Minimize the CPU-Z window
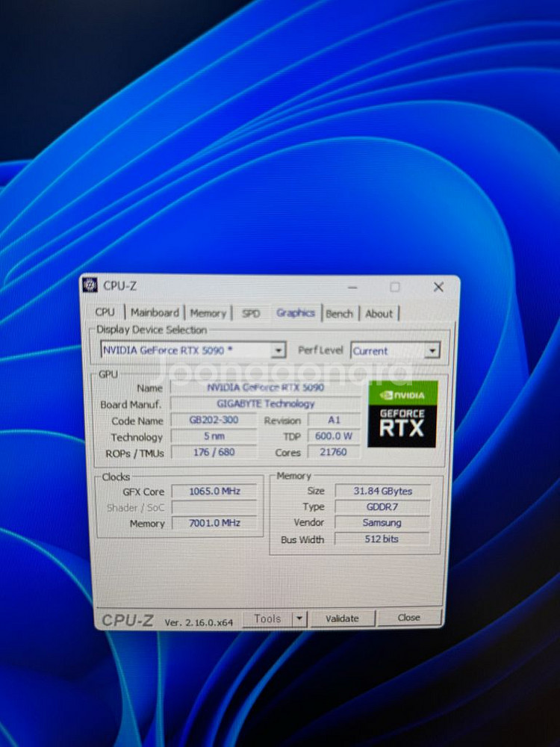Screen dimensions: 560x747 pyautogui.click(x=352, y=288)
